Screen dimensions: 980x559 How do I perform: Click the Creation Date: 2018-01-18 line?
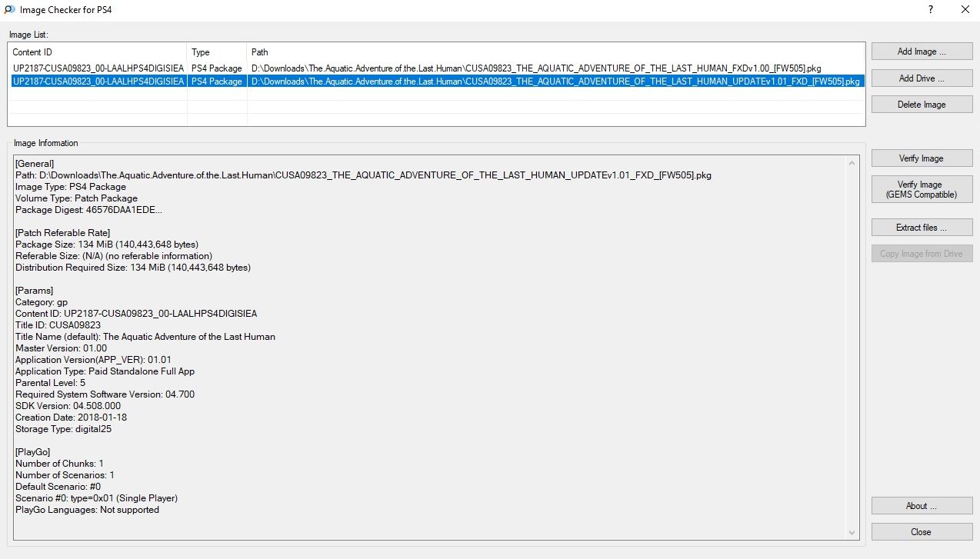71,418
